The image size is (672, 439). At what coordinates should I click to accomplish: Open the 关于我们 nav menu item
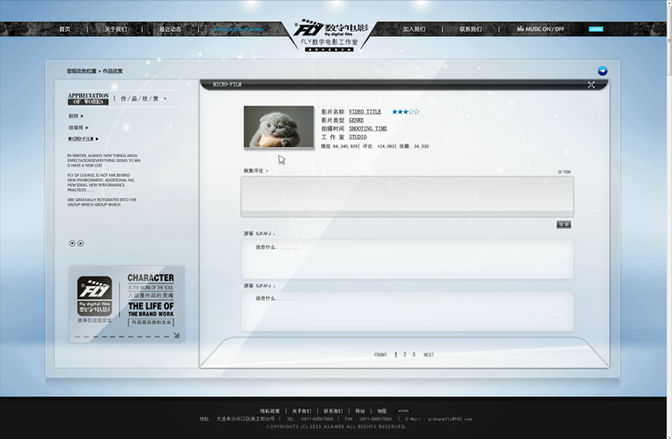tap(116, 29)
